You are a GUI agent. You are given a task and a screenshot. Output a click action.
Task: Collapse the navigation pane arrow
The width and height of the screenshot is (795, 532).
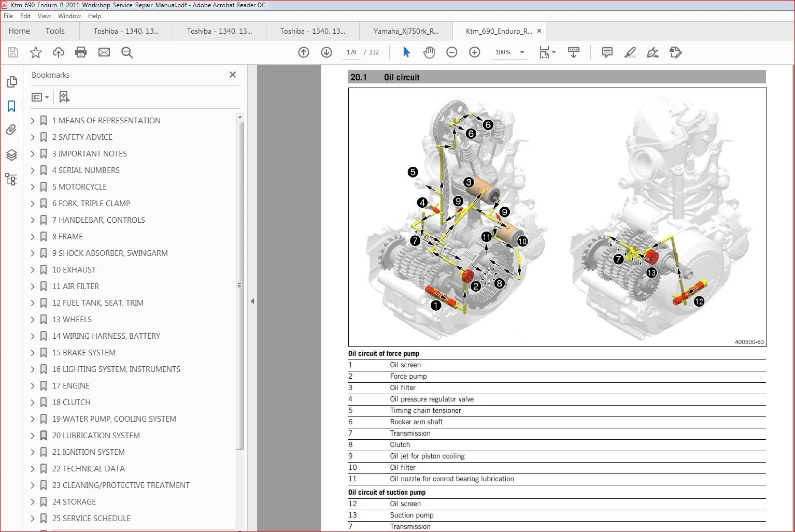click(x=252, y=301)
